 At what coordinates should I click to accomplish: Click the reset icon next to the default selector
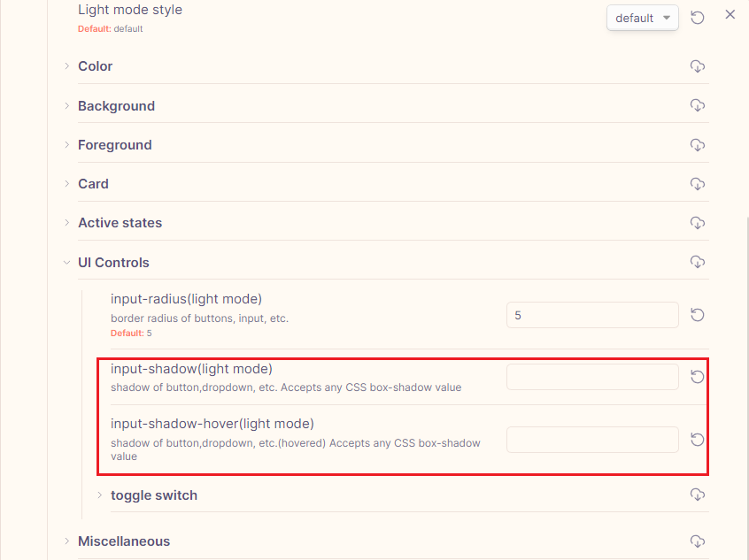697,17
